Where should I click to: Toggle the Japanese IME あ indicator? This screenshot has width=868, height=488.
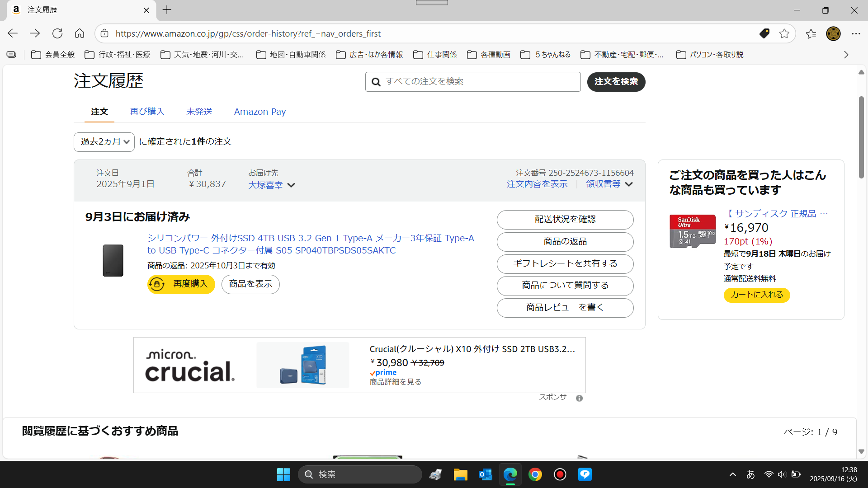pyautogui.click(x=750, y=474)
